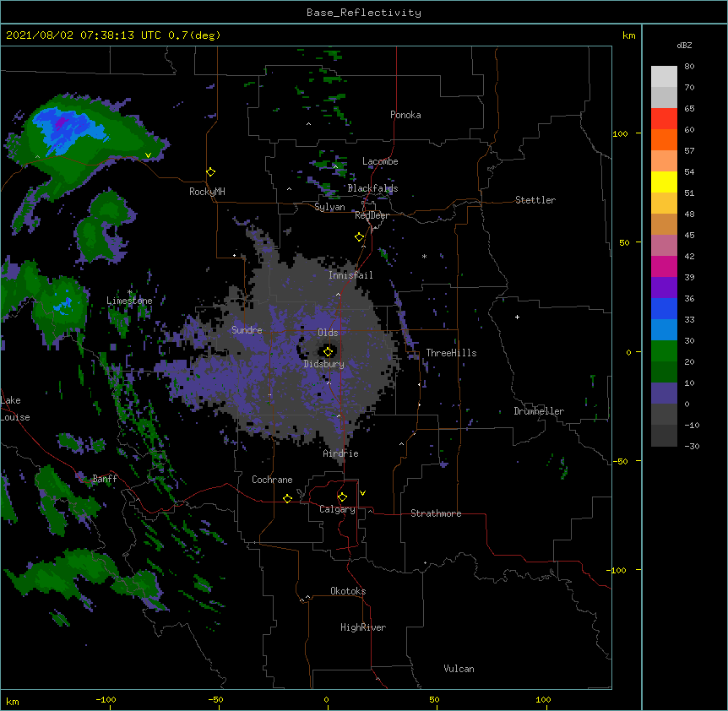The height and width of the screenshot is (711, 728).
Task: Select the radar site diamond between Olds and Didsbury
Action: pyautogui.click(x=329, y=351)
